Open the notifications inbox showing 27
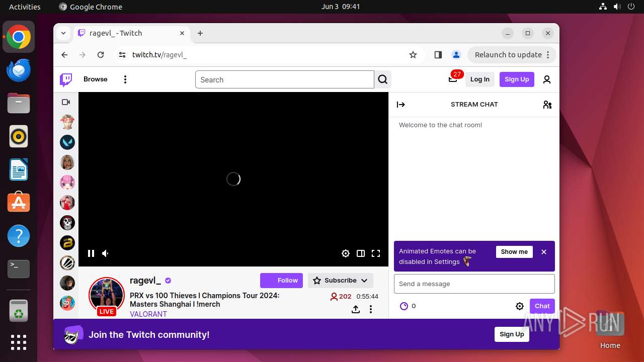This screenshot has width=644, height=362. coord(454,79)
